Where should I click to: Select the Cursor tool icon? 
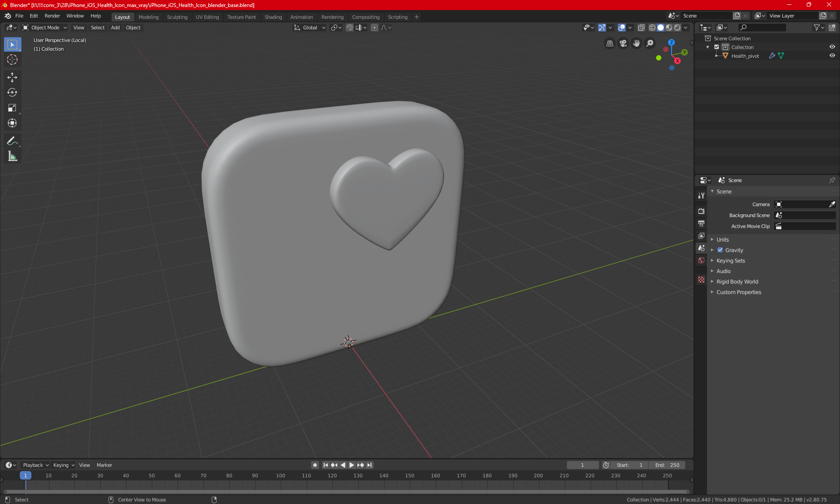click(12, 59)
